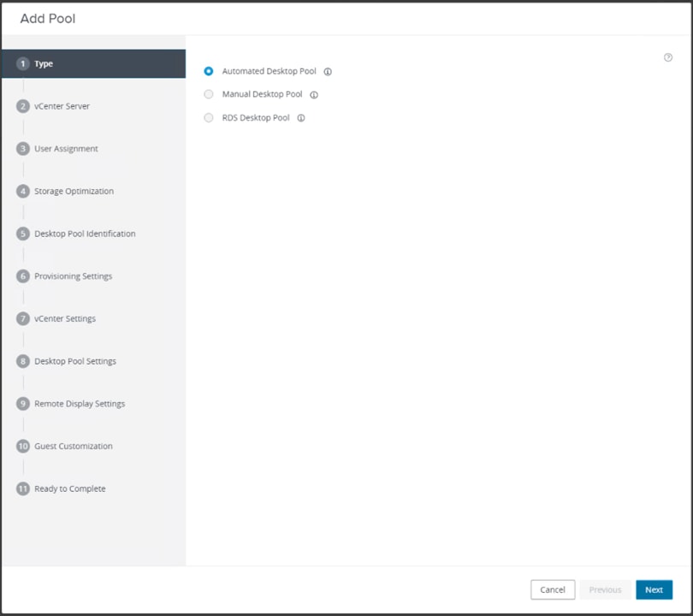Click info icon beside Automated Desktop Pool

click(x=328, y=72)
